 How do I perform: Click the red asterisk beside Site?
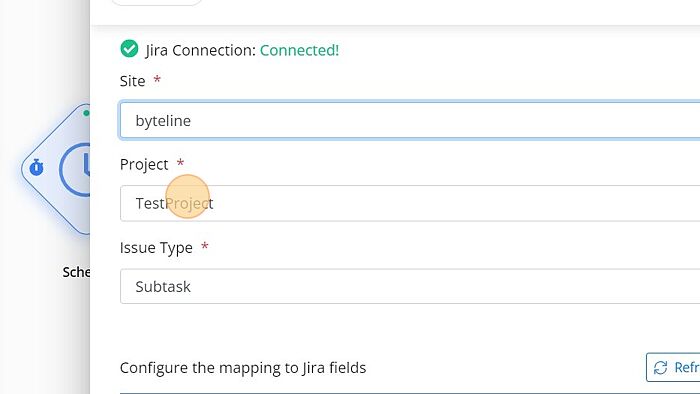point(157,80)
